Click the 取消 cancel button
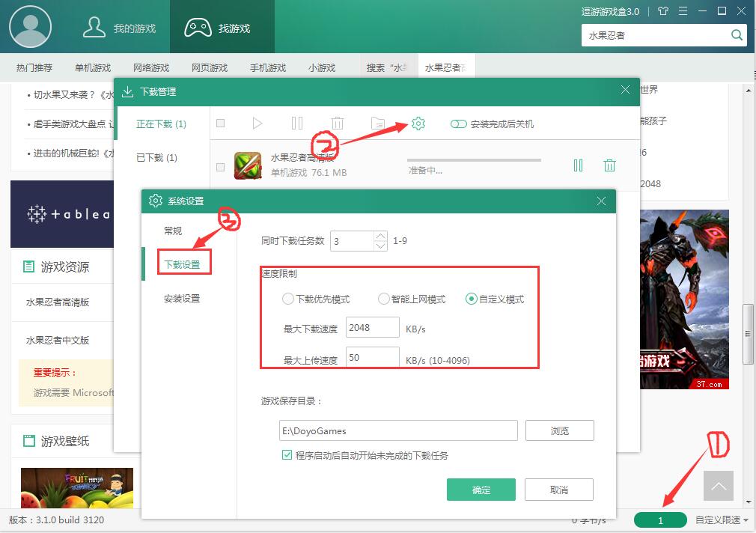This screenshot has width=756, height=533. [x=559, y=490]
